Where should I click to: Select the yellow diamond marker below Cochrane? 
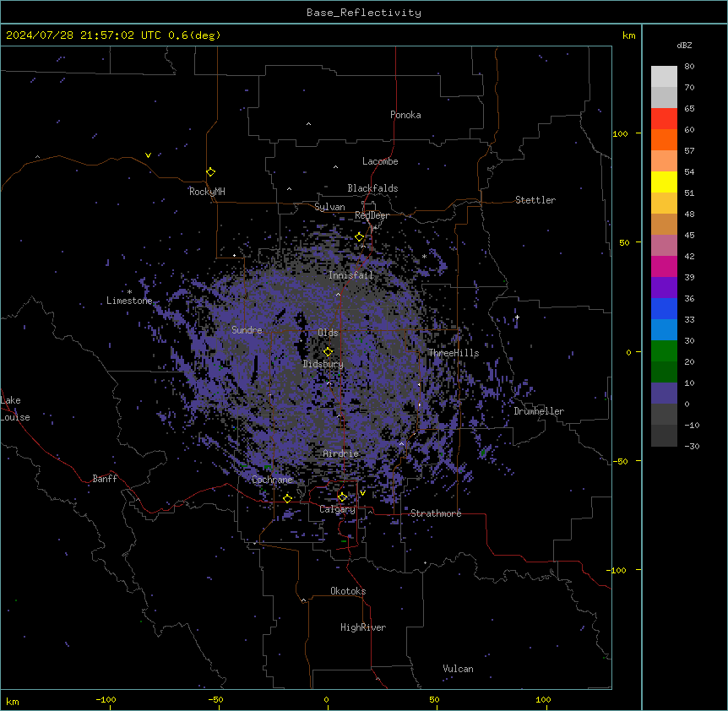pyautogui.click(x=287, y=499)
